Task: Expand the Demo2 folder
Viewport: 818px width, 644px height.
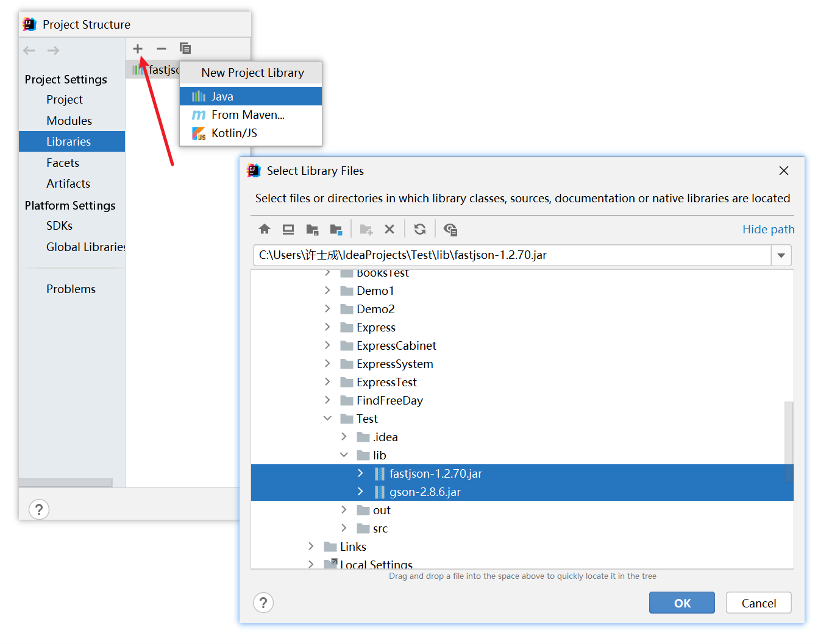Action: tap(327, 309)
